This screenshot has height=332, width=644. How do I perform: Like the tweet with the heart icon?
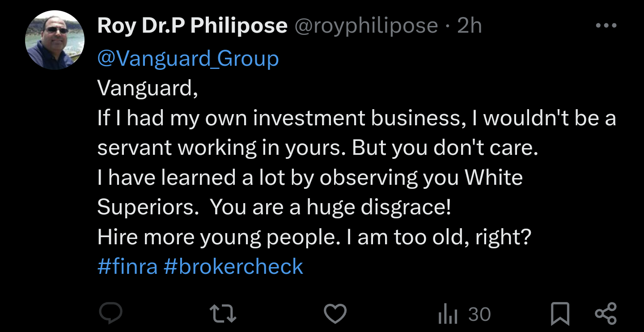335,314
